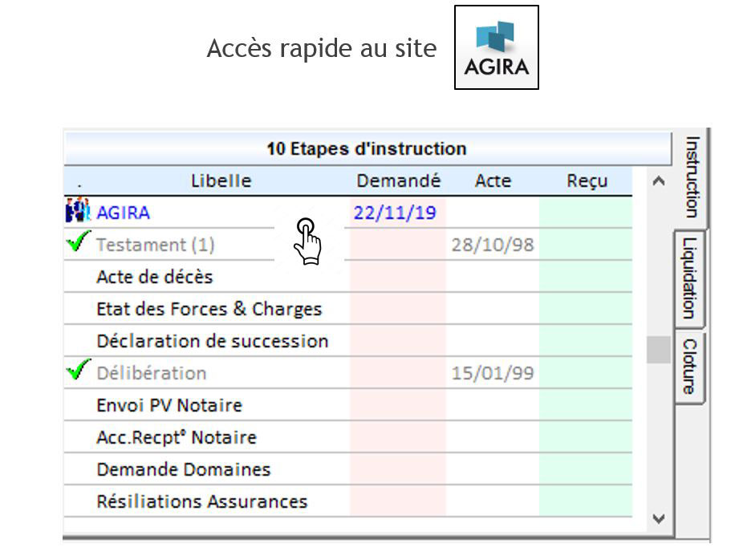Click the scrollbar up arrow
The image size is (731, 560).
658,181
